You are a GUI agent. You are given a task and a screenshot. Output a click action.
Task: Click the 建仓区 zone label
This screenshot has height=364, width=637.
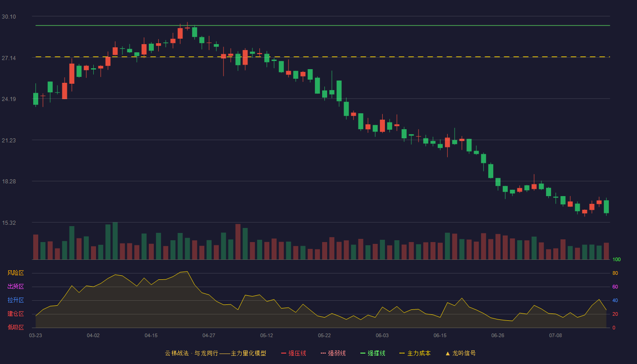tap(15, 314)
